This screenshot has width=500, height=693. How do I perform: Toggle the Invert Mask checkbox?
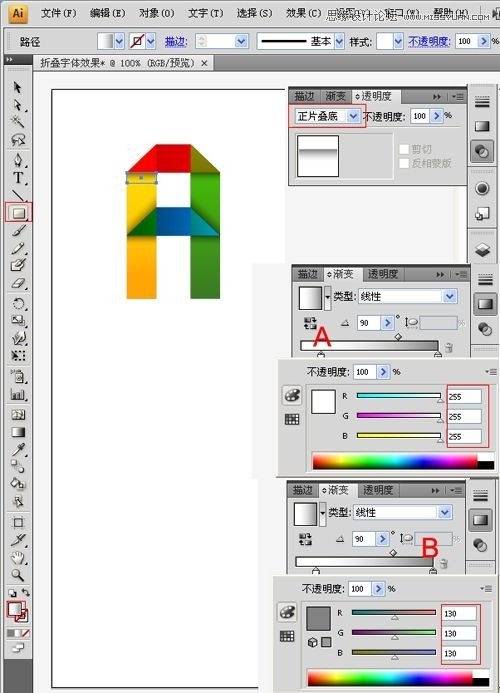[x=404, y=164]
